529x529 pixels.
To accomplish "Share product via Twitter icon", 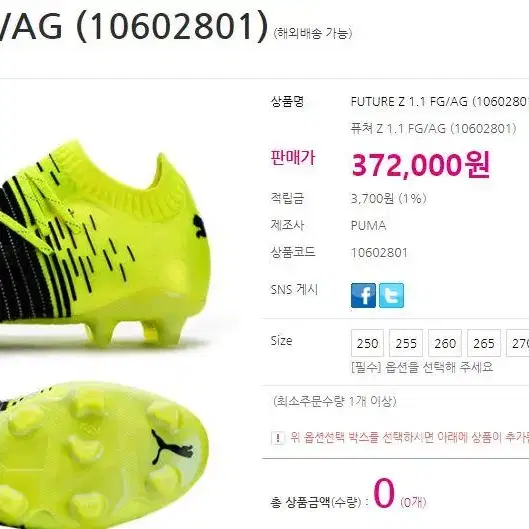I will (391, 296).
